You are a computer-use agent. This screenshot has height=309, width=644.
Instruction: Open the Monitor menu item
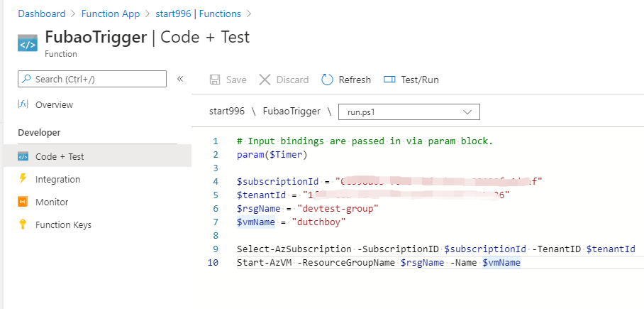coord(52,202)
